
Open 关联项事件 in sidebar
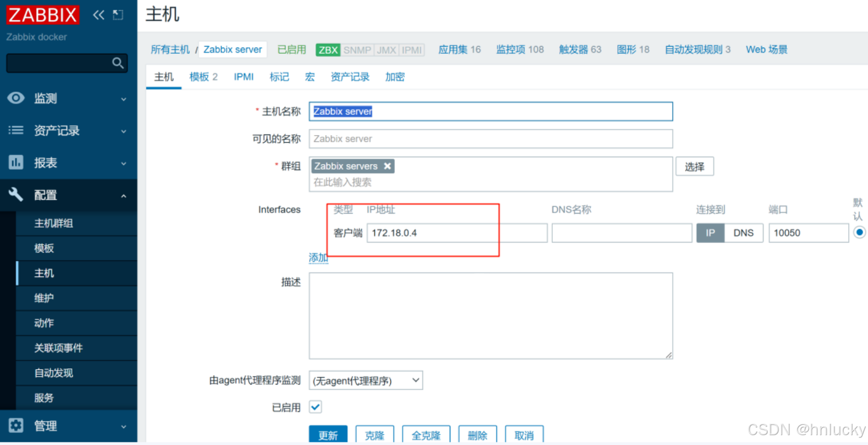point(77,348)
